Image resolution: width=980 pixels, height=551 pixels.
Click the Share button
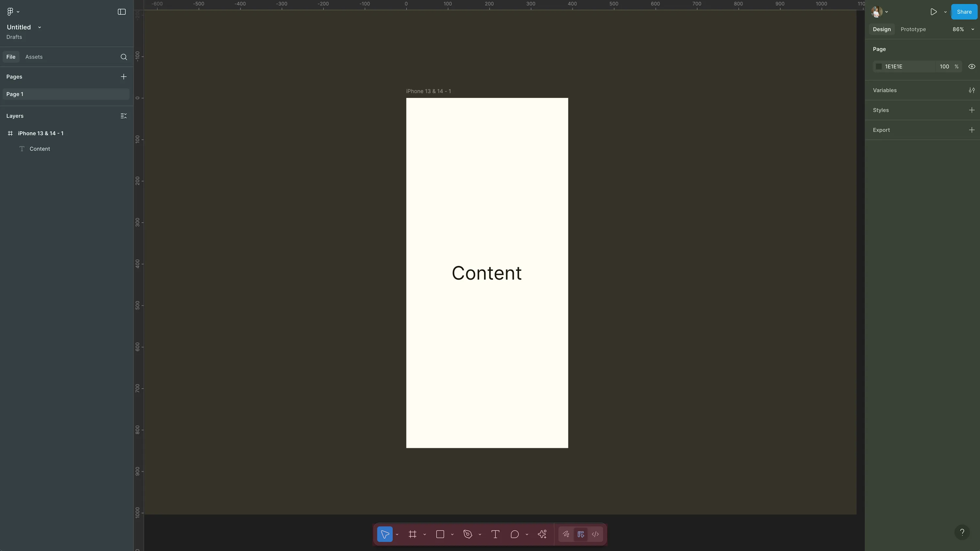click(964, 12)
